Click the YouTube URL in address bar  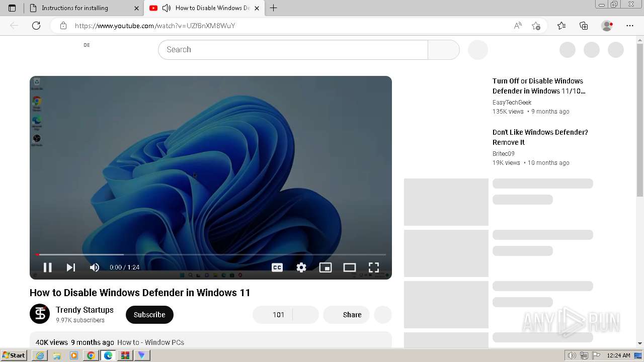[x=155, y=26]
